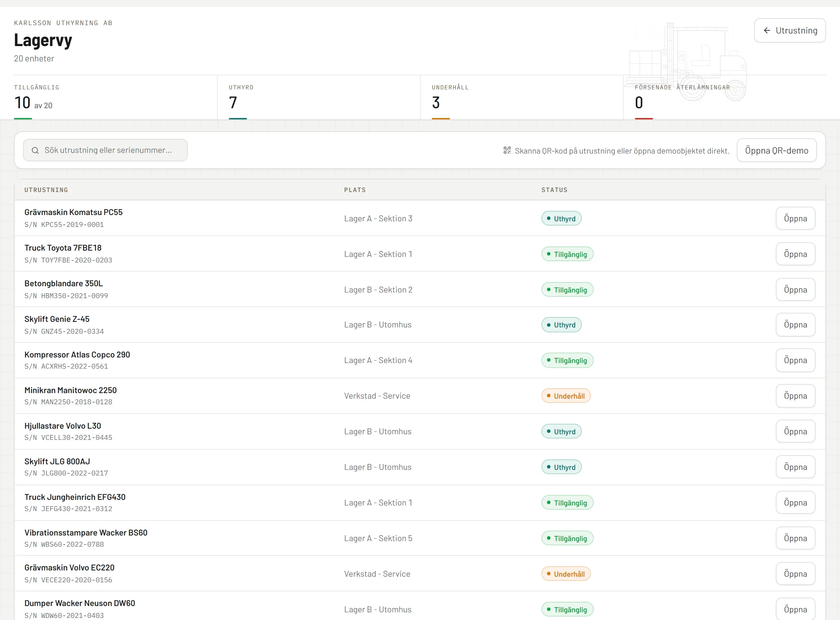The height and width of the screenshot is (620, 840).
Task: Select the Underhåll summary card
Action: point(522,98)
